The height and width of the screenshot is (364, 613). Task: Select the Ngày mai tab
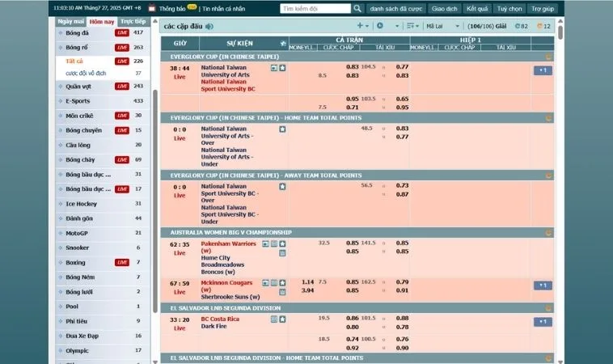[71, 21]
